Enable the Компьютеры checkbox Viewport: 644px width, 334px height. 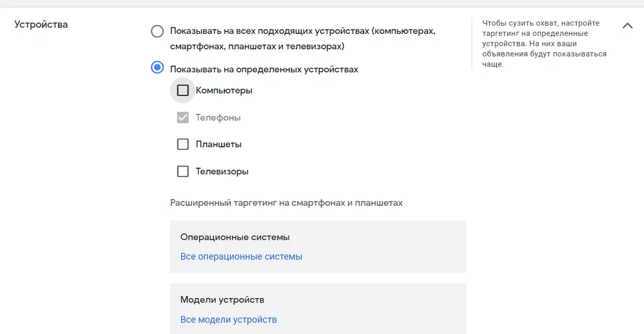point(183,90)
